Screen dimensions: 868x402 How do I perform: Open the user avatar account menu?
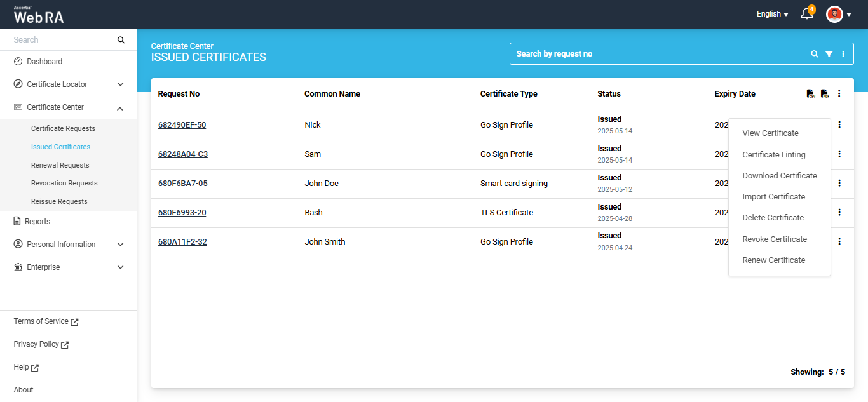pos(839,14)
